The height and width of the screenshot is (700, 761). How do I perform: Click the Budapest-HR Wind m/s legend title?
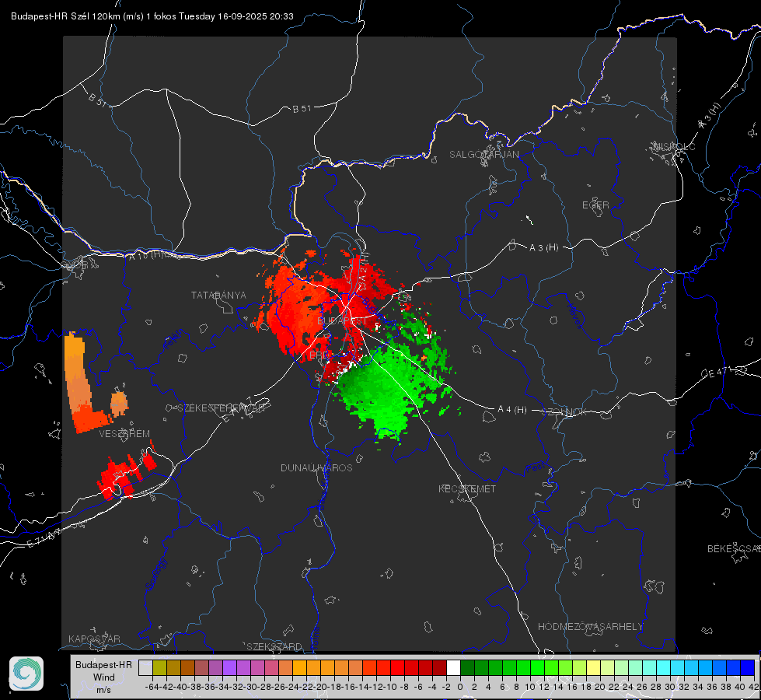coord(103,677)
